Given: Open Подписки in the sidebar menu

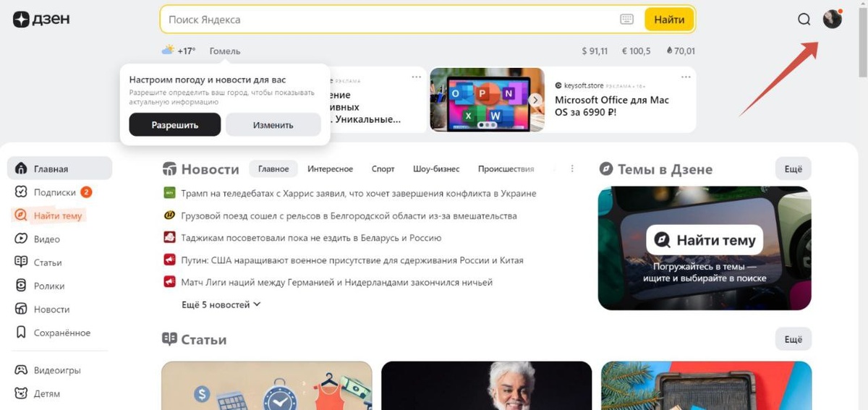Looking at the screenshot, I should click(x=59, y=192).
